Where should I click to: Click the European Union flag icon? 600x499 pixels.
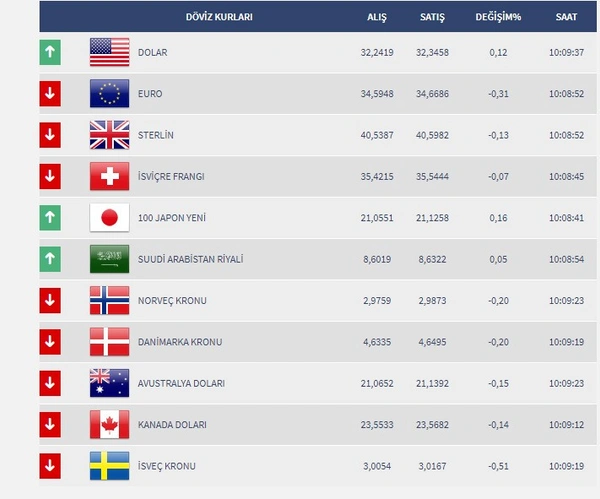point(109,93)
